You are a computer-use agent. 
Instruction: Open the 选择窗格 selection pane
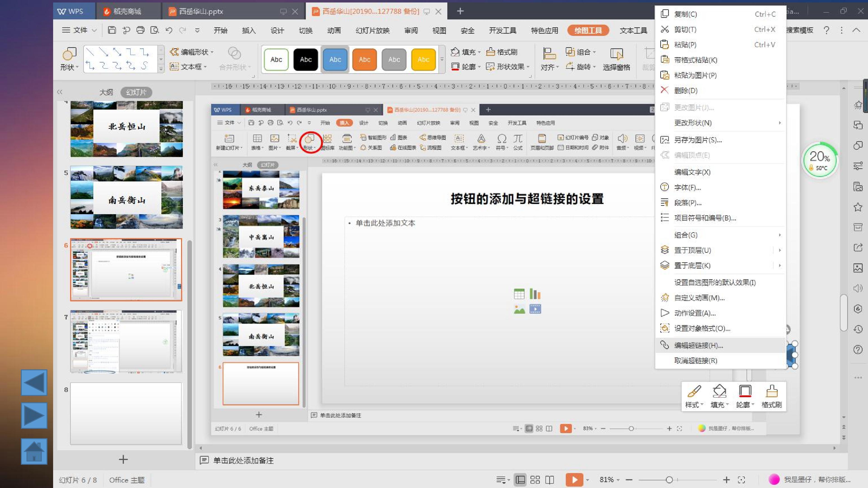[x=616, y=59]
